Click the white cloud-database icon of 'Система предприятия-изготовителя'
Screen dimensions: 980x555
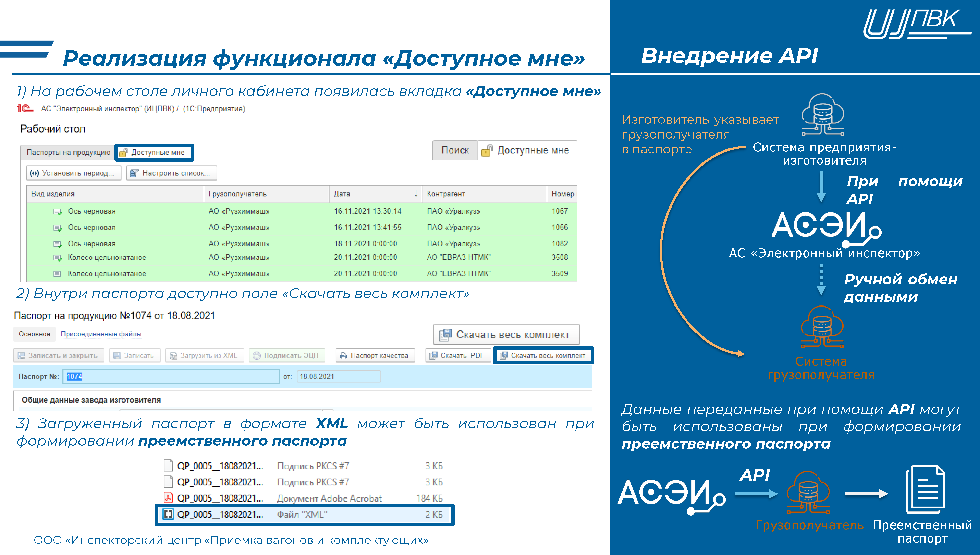pos(823,114)
